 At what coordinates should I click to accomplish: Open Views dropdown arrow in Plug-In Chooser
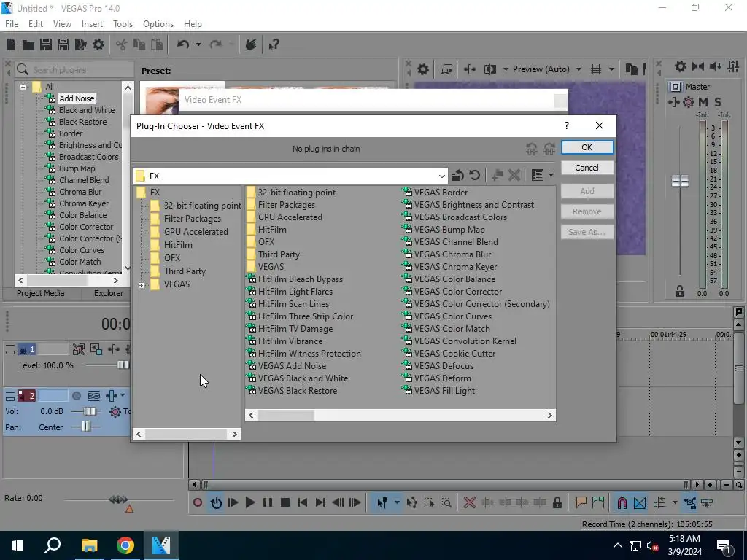(x=551, y=175)
